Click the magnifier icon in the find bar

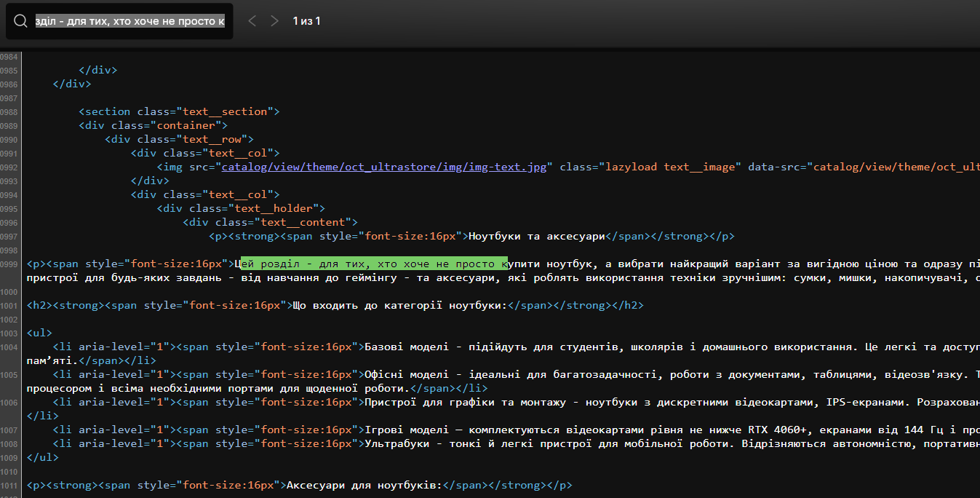pyautogui.click(x=20, y=22)
